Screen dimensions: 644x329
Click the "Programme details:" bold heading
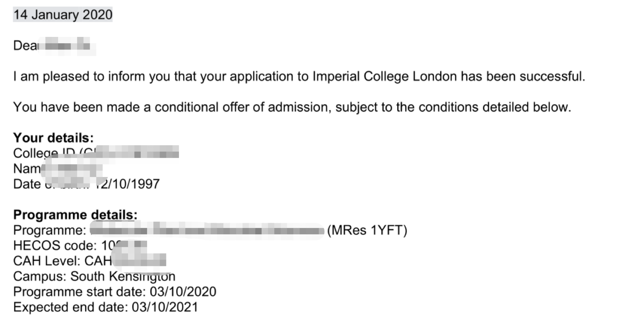tap(75, 215)
